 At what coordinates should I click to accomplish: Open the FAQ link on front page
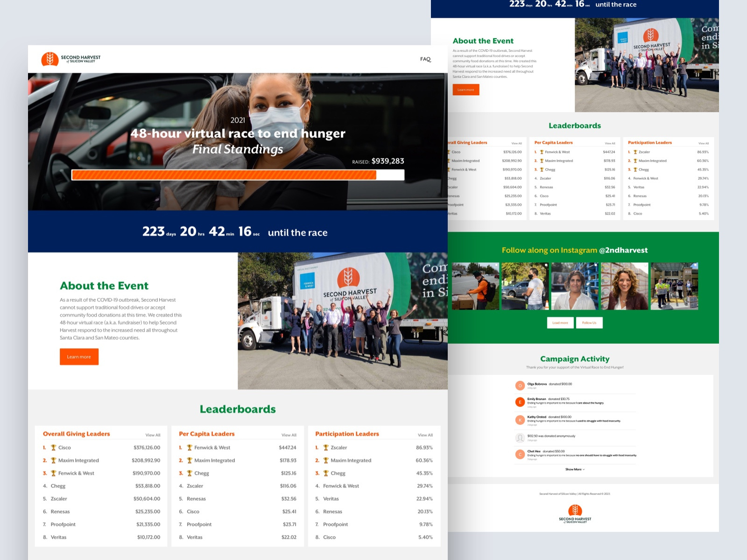point(425,59)
